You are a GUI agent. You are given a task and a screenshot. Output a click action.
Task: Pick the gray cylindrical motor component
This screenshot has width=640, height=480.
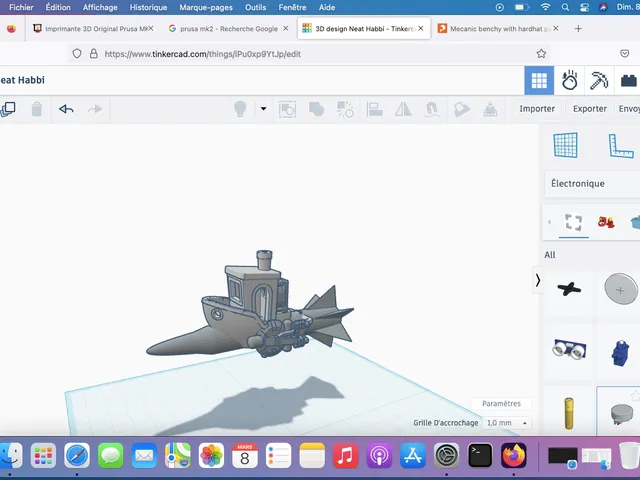pyautogui.click(x=622, y=414)
